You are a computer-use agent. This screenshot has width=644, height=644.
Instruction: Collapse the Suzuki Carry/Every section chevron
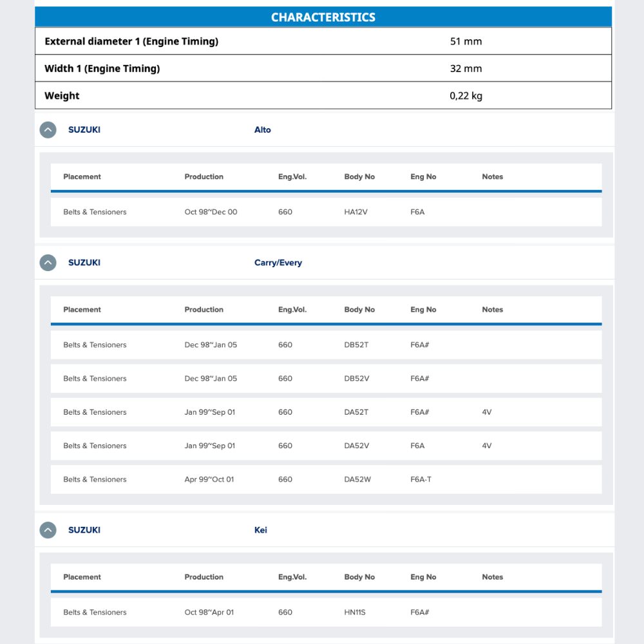pyautogui.click(x=48, y=263)
